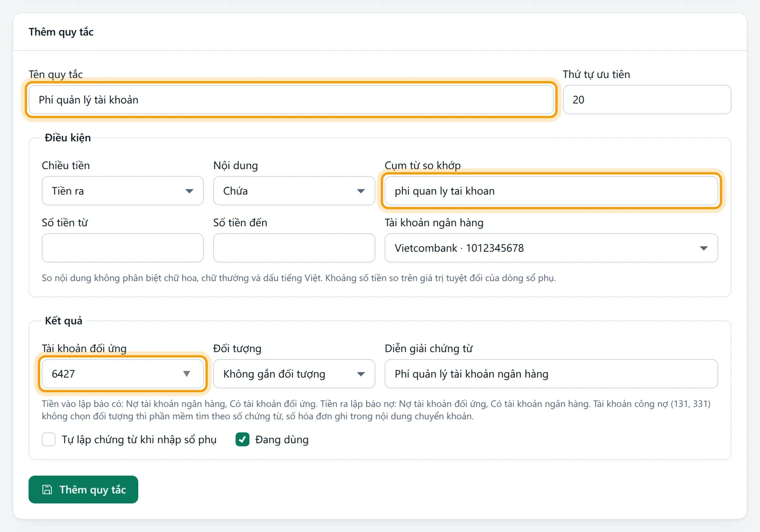The image size is (760, 532).
Task: Click the Thứ tự ưu tiên priority field
Action: [647, 100]
